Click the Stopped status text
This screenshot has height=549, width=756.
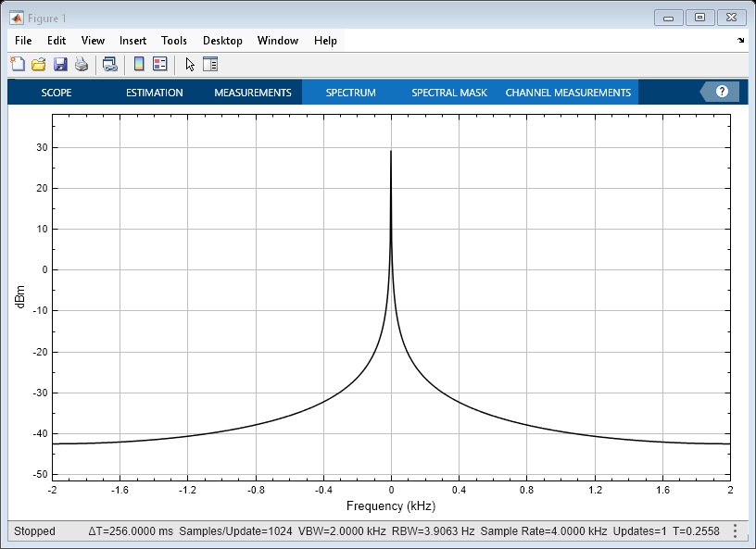pyautogui.click(x=34, y=531)
